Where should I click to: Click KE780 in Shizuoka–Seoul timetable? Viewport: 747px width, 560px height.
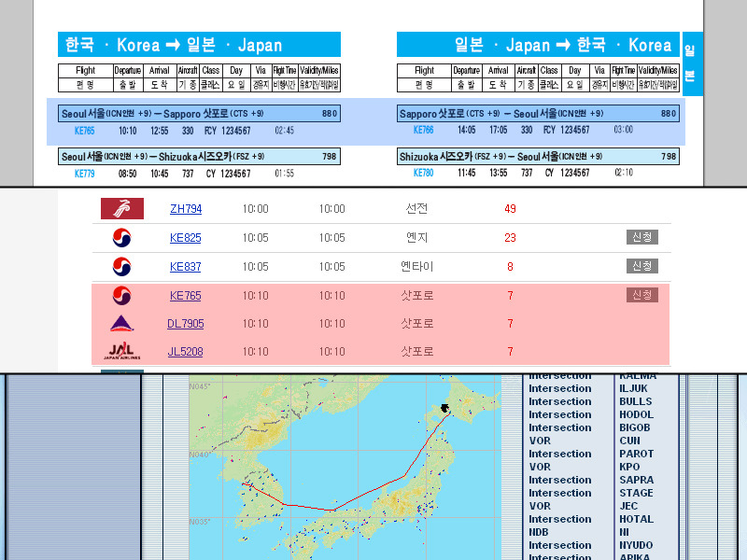[424, 173]
